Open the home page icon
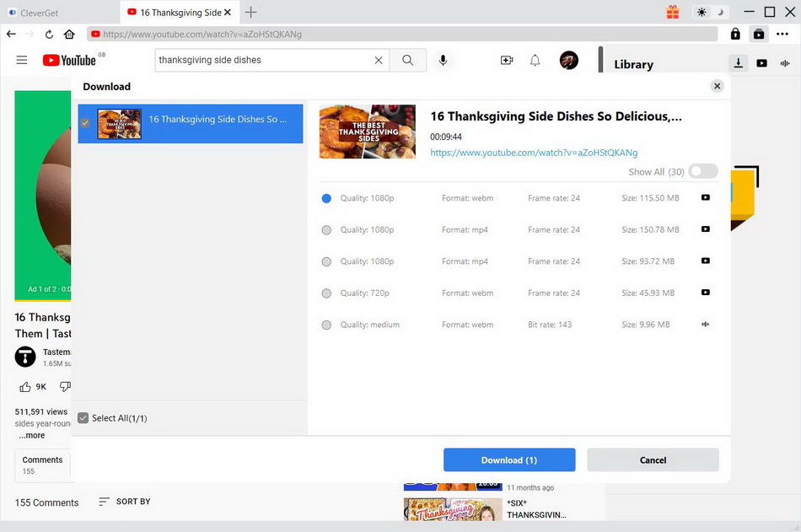 [x=69, y=35]
